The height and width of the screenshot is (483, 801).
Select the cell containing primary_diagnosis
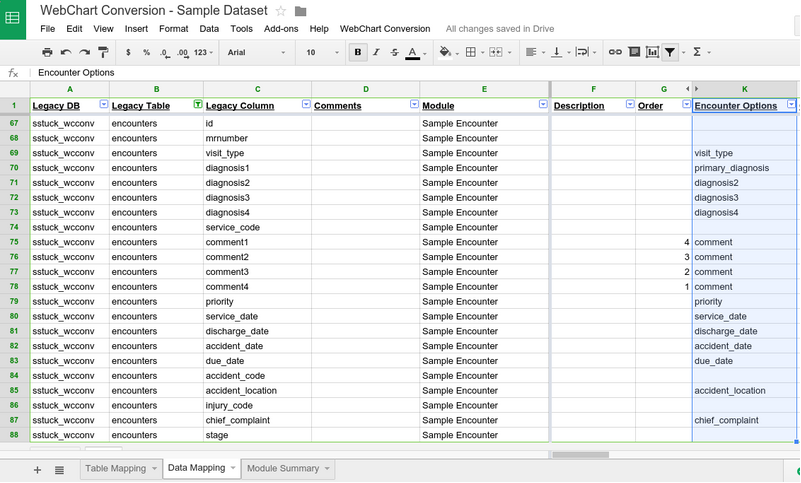(744, 168)
